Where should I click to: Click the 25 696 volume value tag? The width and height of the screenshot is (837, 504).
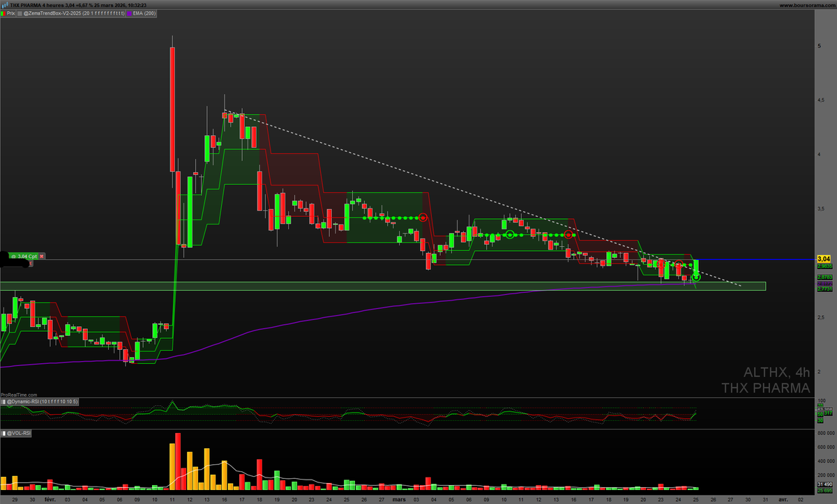pos(824,490)
